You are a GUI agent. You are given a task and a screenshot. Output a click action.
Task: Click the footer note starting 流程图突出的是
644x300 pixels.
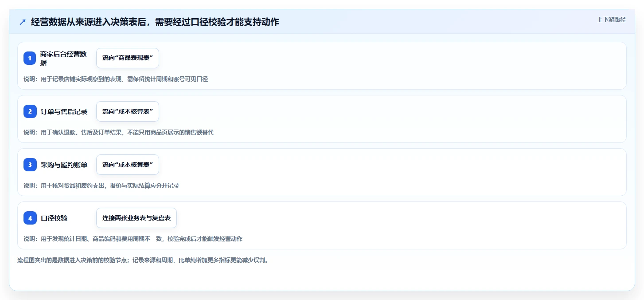pos(143,260)
